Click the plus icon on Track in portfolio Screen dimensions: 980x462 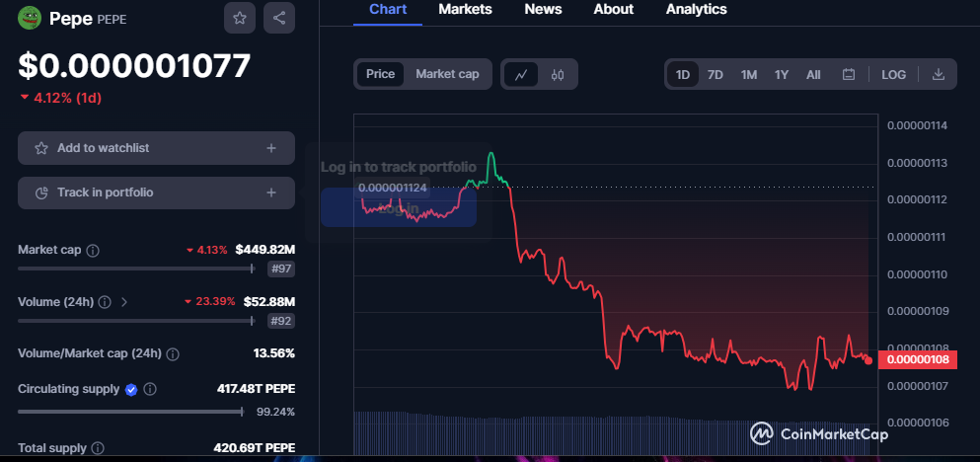click(271, 192)
